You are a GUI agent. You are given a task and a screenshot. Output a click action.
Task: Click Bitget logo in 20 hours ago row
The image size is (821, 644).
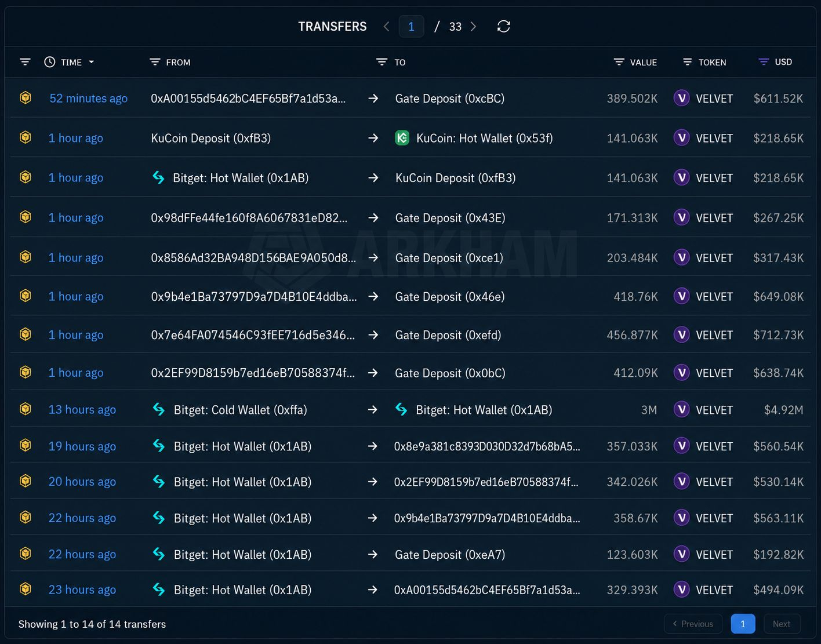[x=159, y=481]
